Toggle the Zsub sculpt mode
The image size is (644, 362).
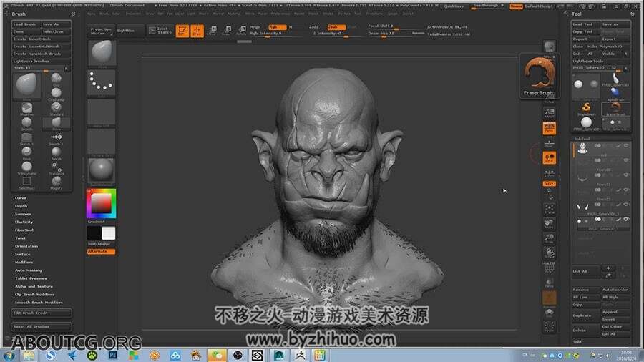pos(336,27)
